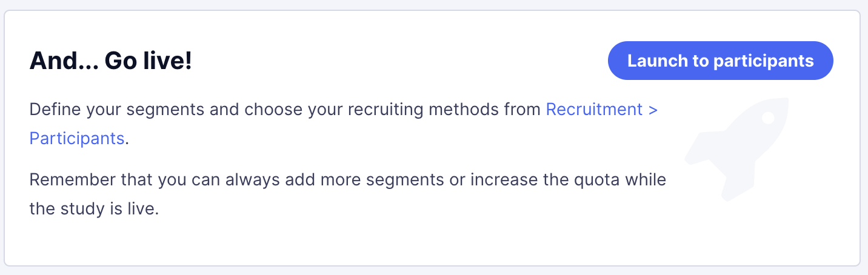Image resolution: width=868 pixels, height=275 pixels.
Task: Click the Launch to participants button
Action: click(x=721, y=61)
